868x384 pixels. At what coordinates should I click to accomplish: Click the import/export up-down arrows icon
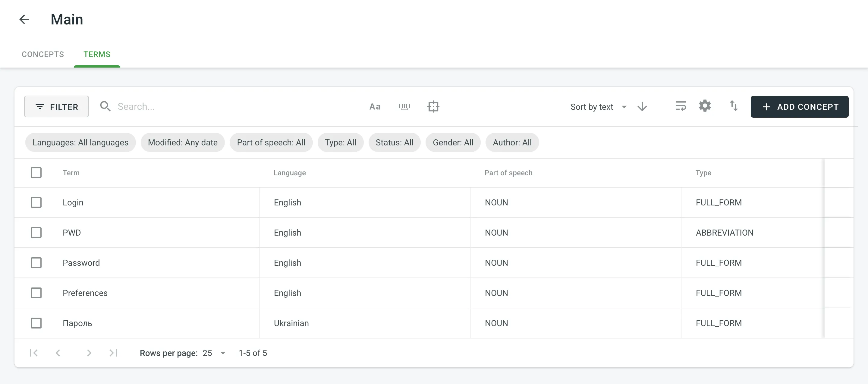tap(734, 106)
